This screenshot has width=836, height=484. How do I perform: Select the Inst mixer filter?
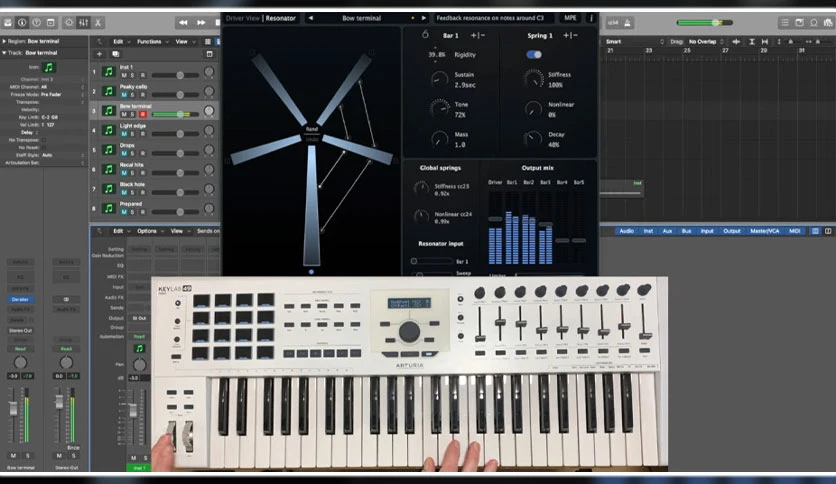coord(648,231)
